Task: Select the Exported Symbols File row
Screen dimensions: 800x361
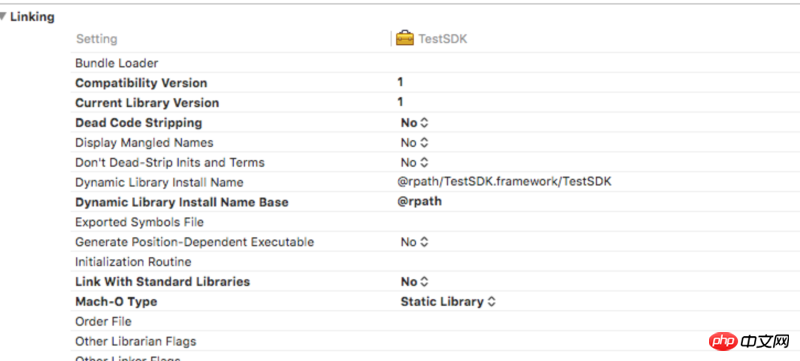Action: point(435,222)
